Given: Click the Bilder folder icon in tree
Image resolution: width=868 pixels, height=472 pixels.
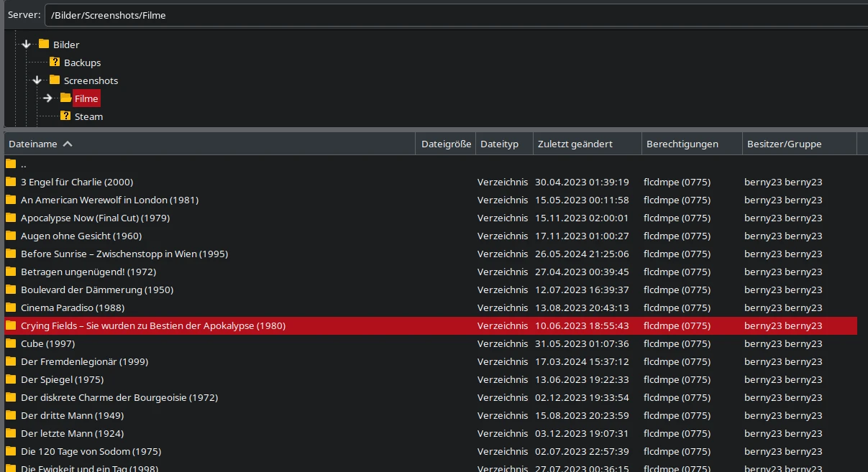Looking at the screenshot, I should (44, 44).
